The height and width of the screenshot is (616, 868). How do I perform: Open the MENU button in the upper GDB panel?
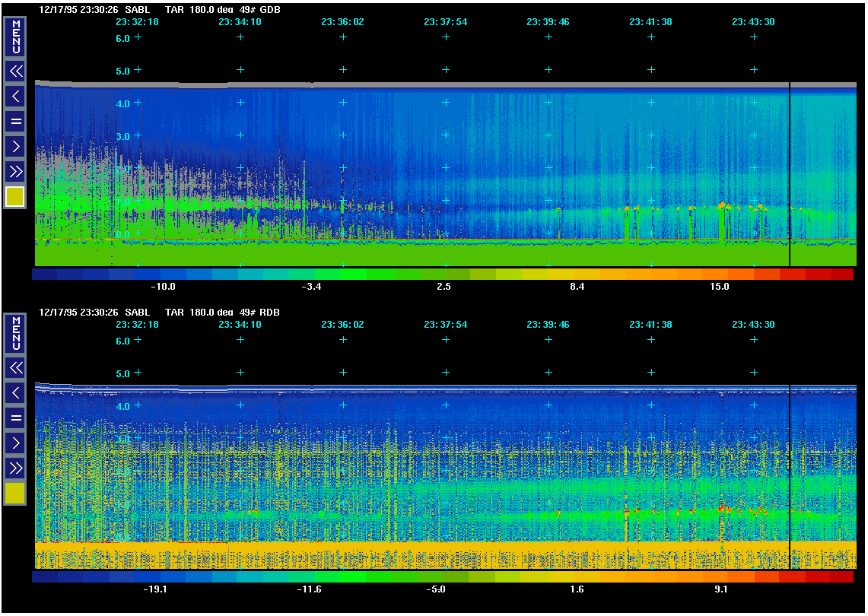tap(15, 37)
